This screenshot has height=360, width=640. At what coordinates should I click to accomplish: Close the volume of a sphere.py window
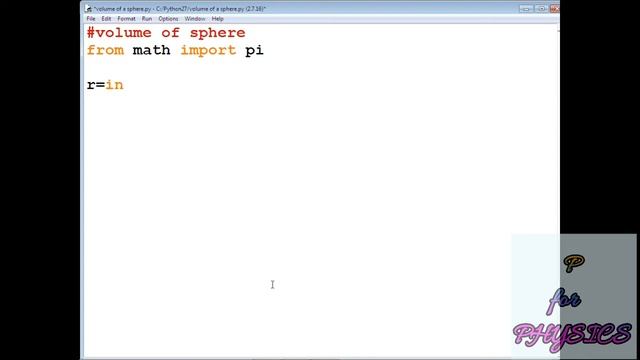(x=554, y=9)
